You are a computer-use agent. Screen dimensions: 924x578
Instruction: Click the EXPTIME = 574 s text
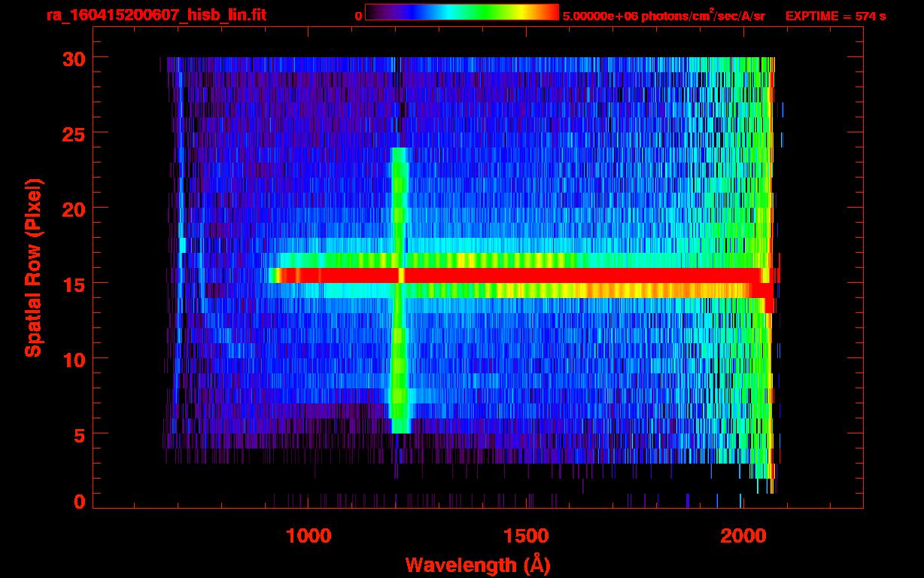pyautogui.click(x=835, y=16)
